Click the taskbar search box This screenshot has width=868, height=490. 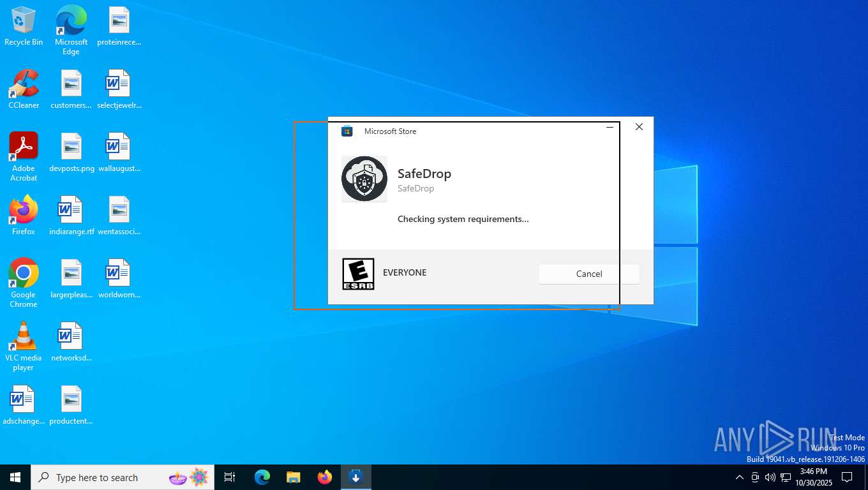(123, 477)
